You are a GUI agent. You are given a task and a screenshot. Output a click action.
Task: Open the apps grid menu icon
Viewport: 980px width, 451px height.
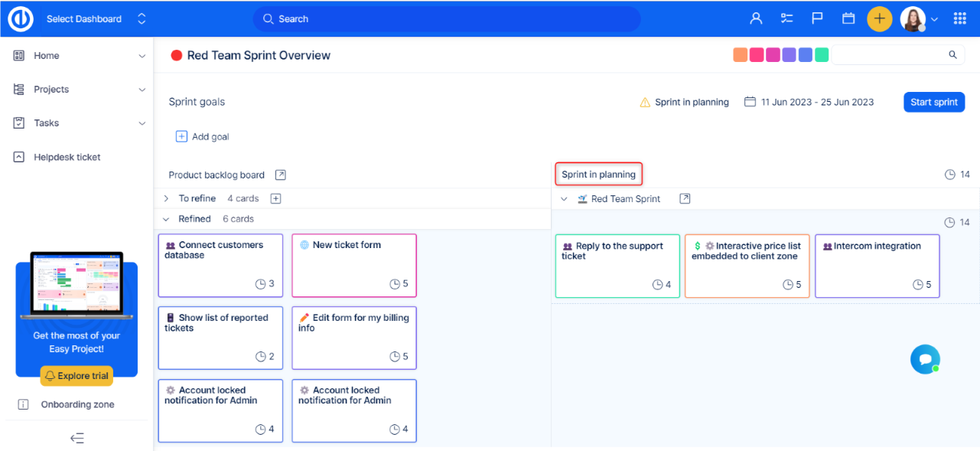(x=959, y=18)
